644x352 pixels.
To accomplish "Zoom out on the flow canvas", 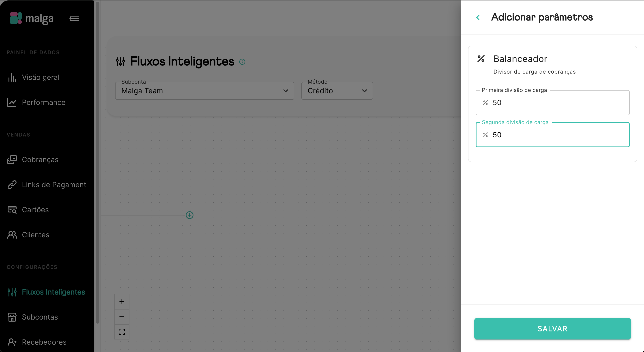I will (122, 317).
